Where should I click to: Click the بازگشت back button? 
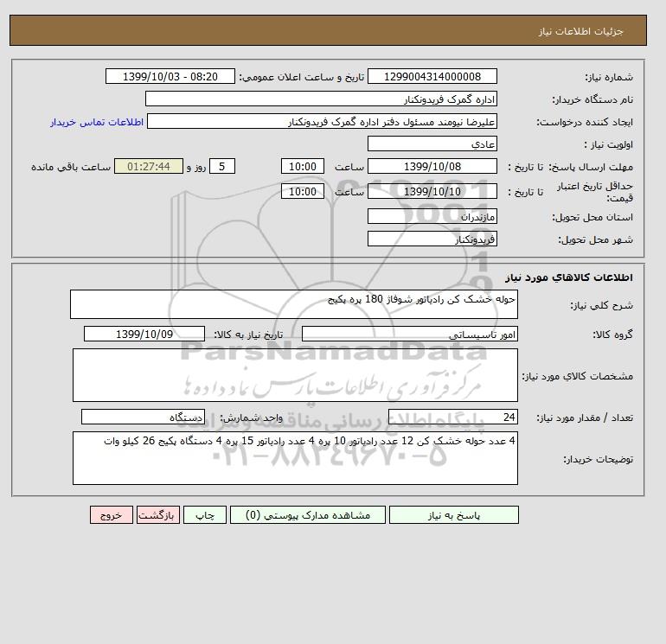point(158,515)
